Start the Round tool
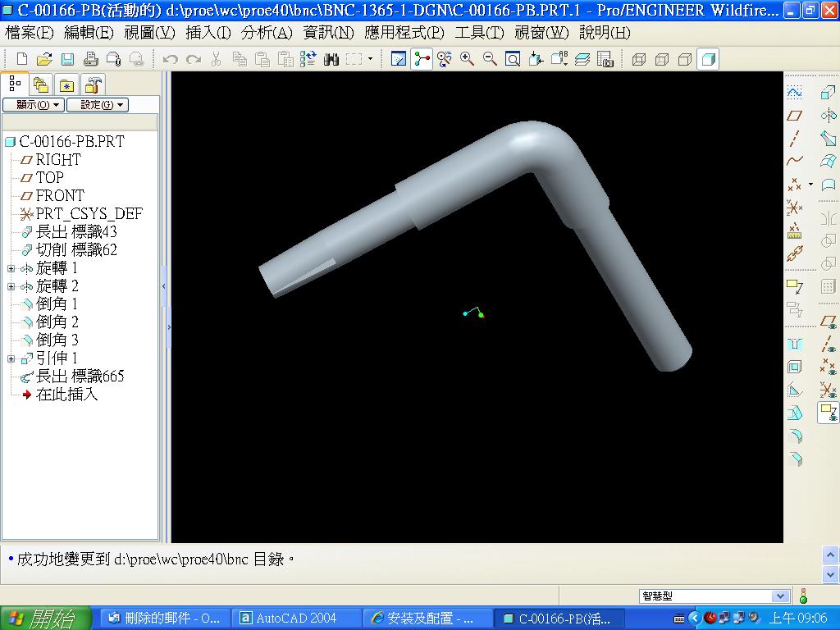This screenshot has height=630, width=840. pyautogui.click(x=797, y=436)
